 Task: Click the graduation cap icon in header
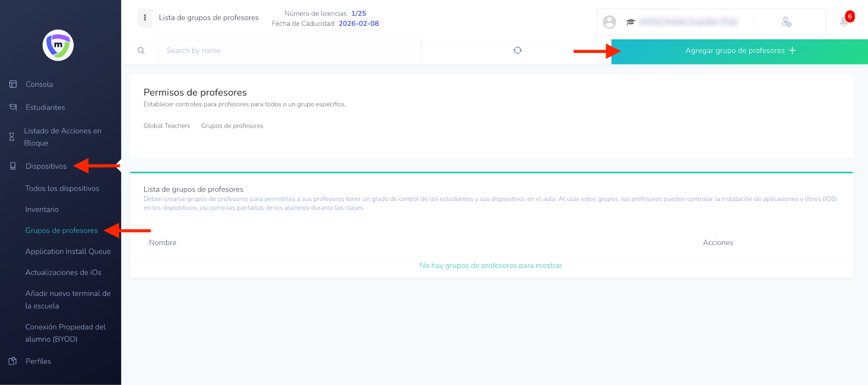pyautogui.click(x=631, y=22)
